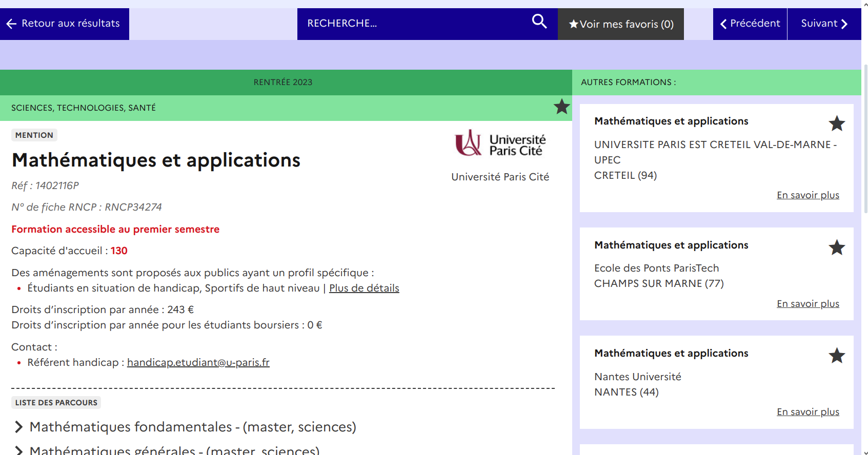Expand Mathématiques générales parcours
Viewport: 868px width, 455px height.
(167, 450)
